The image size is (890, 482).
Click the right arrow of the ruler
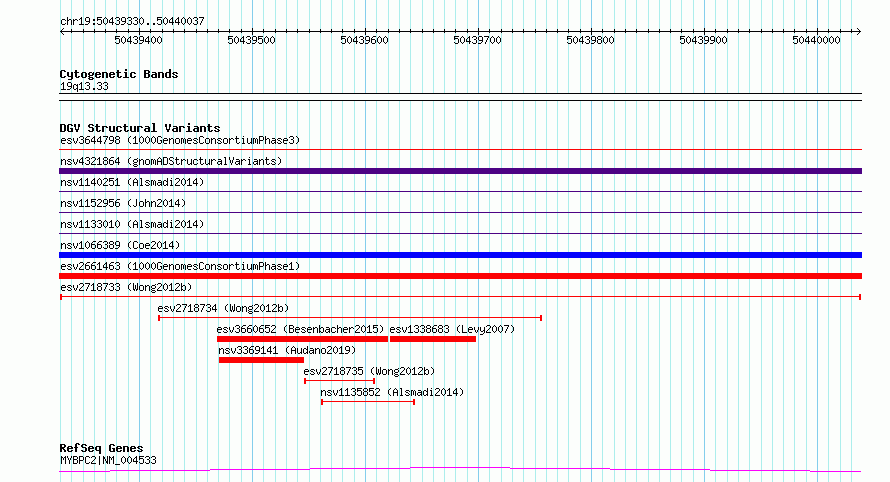tap(859, 32)
